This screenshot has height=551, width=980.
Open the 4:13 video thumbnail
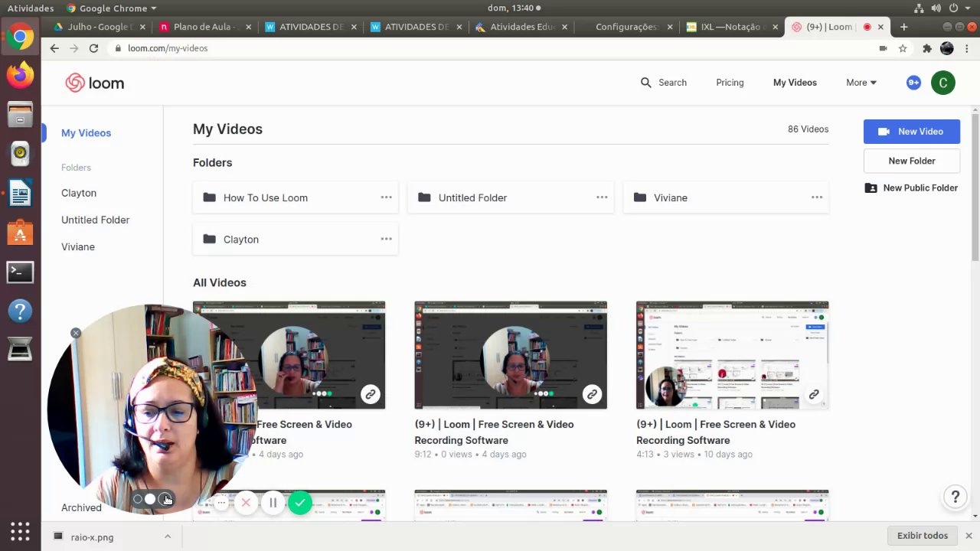click(732, 355)
